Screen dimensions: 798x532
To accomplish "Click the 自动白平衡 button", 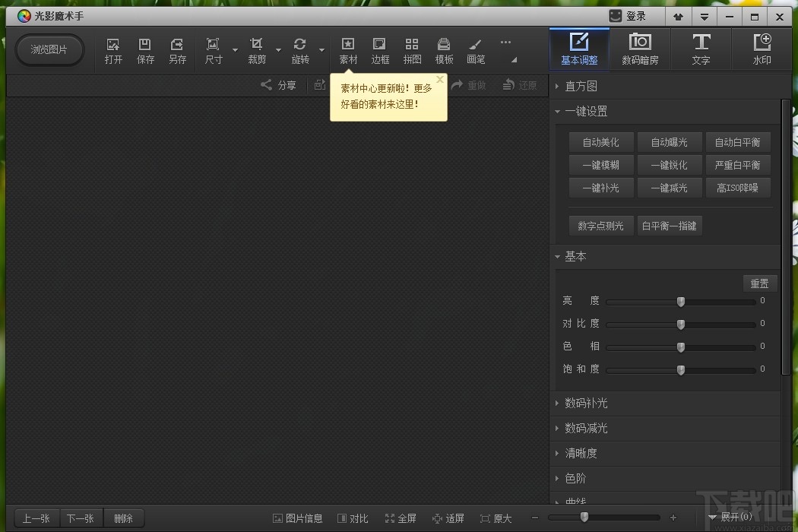I will (737, 142).
